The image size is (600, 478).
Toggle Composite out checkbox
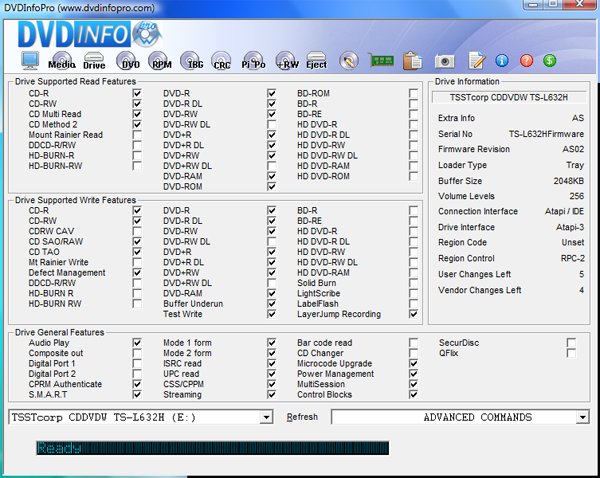coord(137,352)
